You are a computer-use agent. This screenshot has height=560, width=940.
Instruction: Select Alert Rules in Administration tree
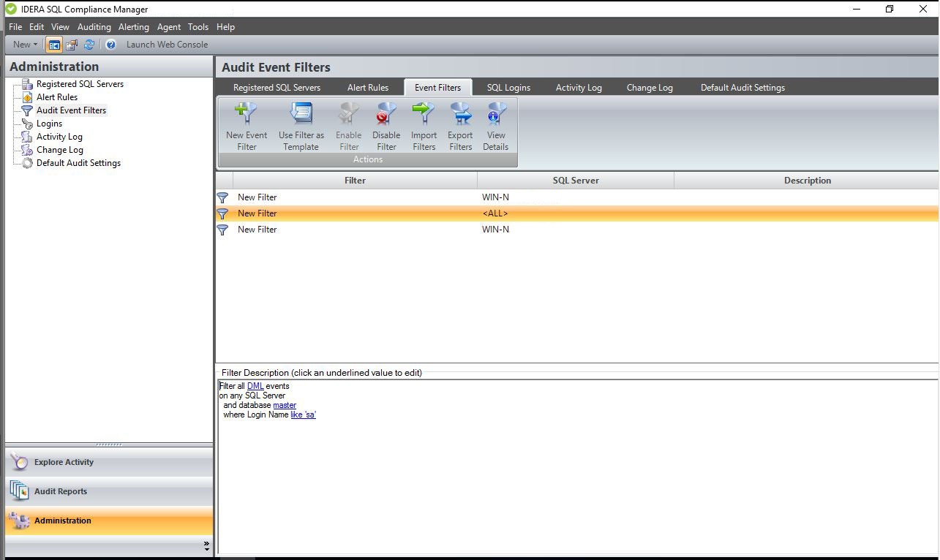(56, 97)
